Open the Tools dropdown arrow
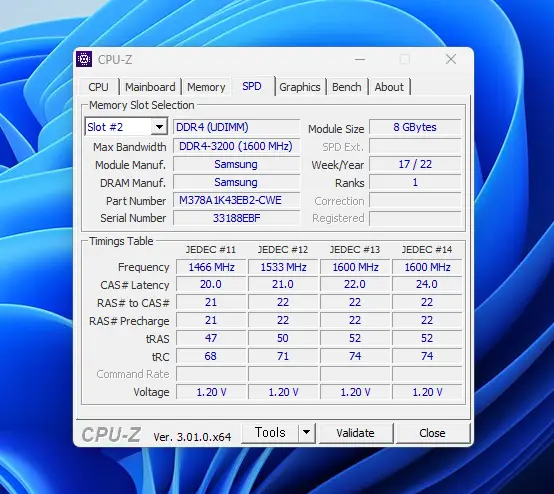Viewport: 554px width, 494px height. [307, 433]
